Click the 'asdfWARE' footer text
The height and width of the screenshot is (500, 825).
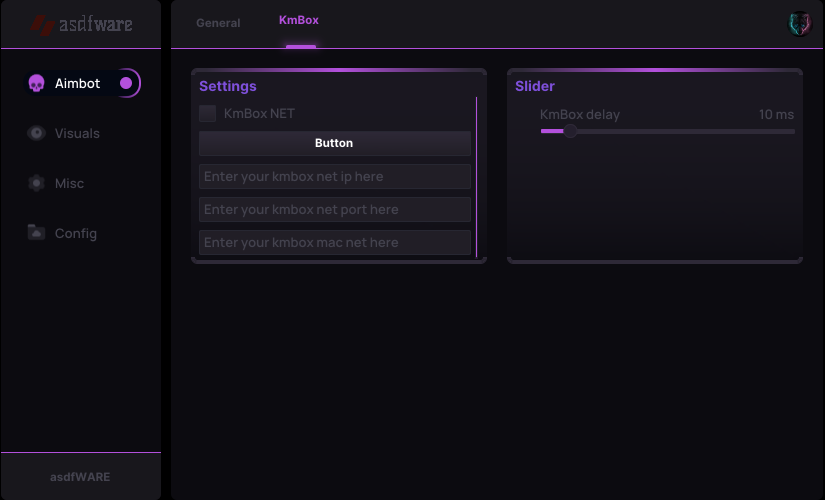[x=80, y=477]
